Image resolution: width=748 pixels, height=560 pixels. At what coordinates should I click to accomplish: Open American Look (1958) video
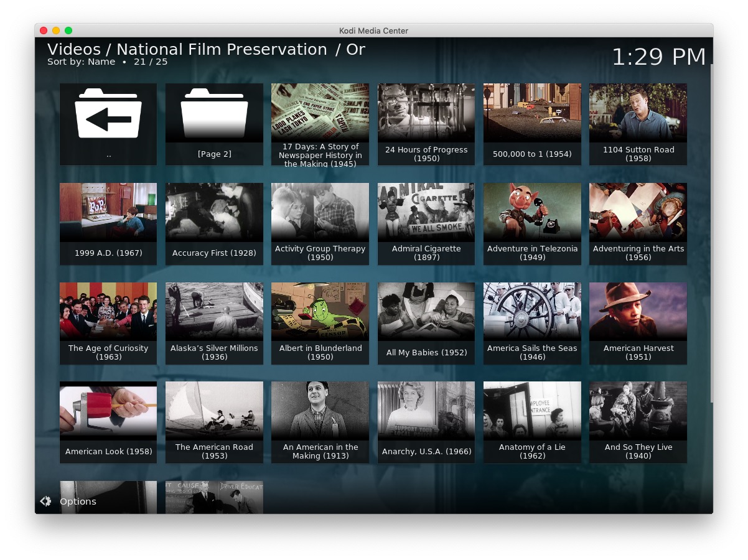point(108,422)
